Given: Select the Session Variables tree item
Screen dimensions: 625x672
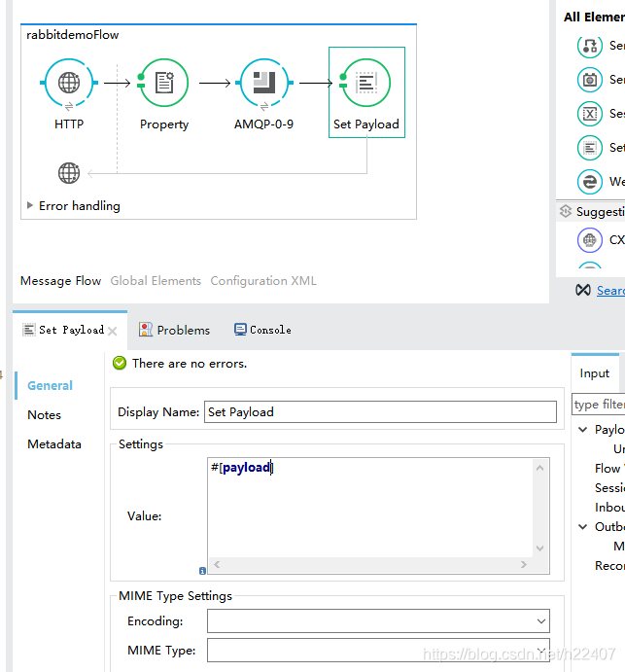Looking at the screenshot, I should [610, 488].
